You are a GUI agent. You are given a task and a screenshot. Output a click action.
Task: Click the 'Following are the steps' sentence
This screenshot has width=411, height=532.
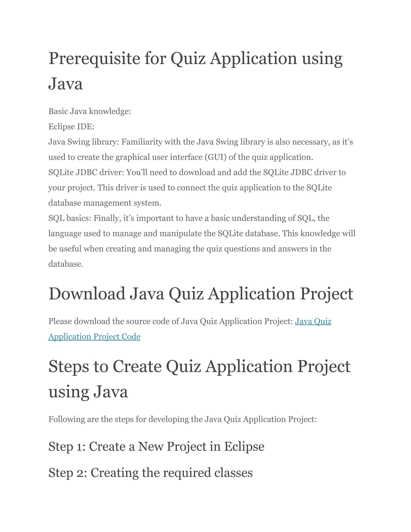[x=182, y=419]
